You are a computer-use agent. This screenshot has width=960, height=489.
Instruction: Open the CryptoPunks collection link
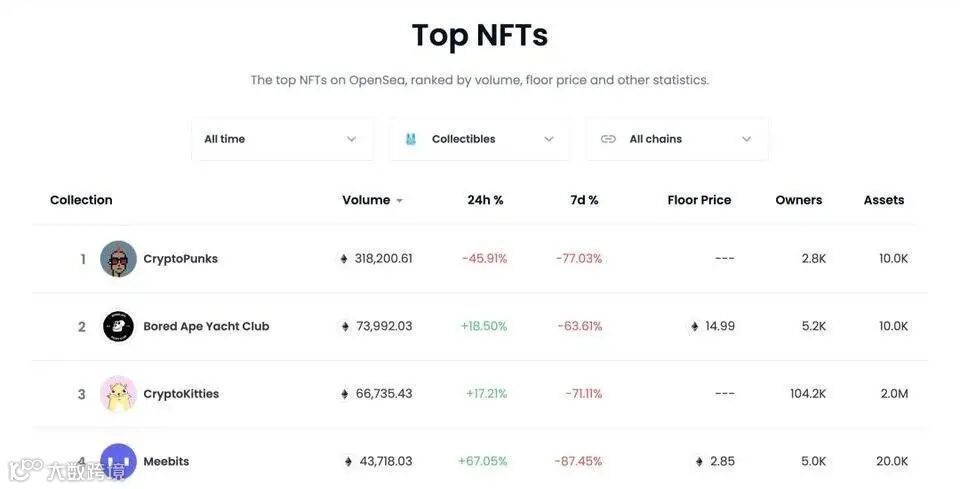point(180,259)
